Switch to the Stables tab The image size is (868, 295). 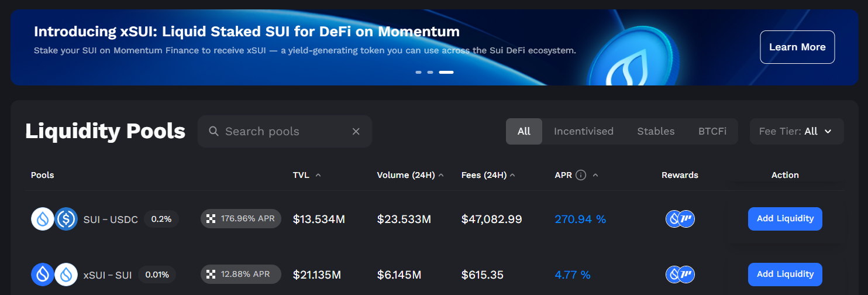(656, 131)
